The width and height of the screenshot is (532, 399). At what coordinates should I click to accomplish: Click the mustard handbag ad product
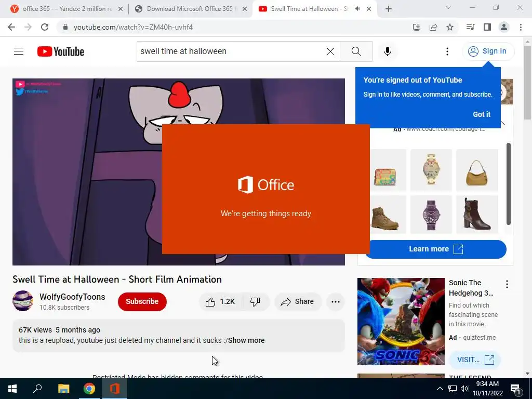point(477,170)
